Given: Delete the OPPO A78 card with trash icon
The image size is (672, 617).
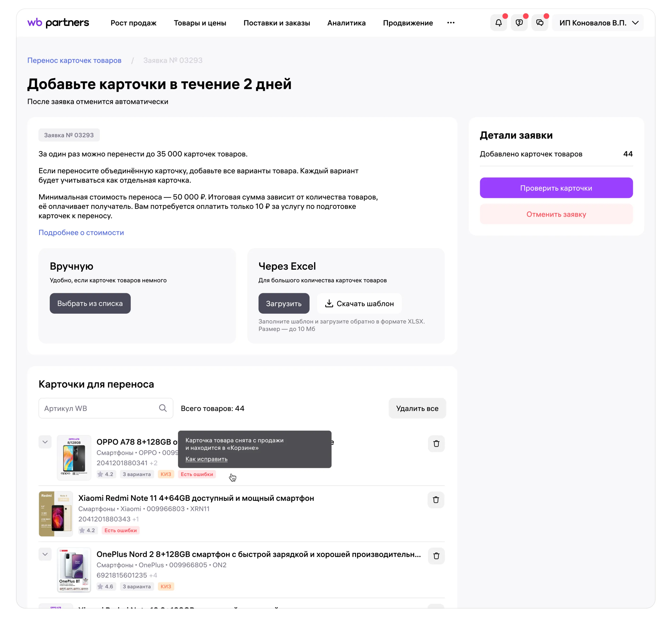Looking at the screenshot, I should pos(436,444).
